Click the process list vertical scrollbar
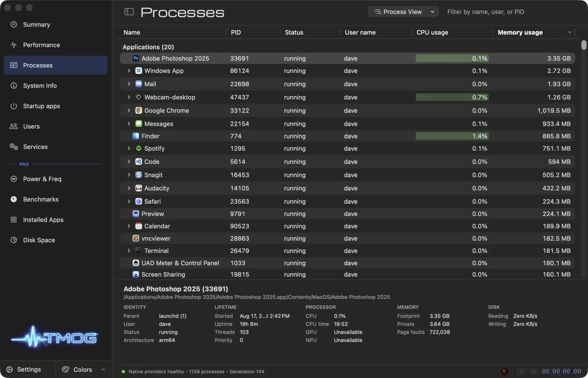The image size is (588, 378). [x=584, y=45]
